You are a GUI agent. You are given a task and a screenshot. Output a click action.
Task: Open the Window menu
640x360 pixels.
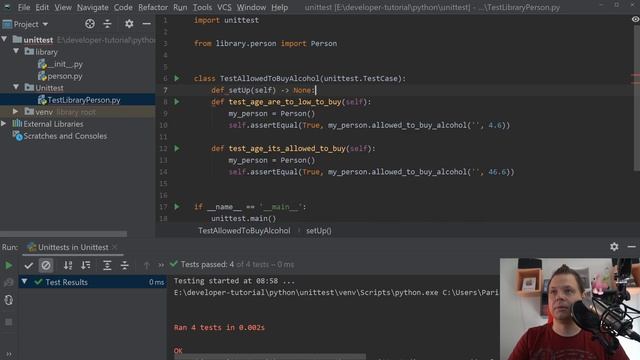coord(251,7)
